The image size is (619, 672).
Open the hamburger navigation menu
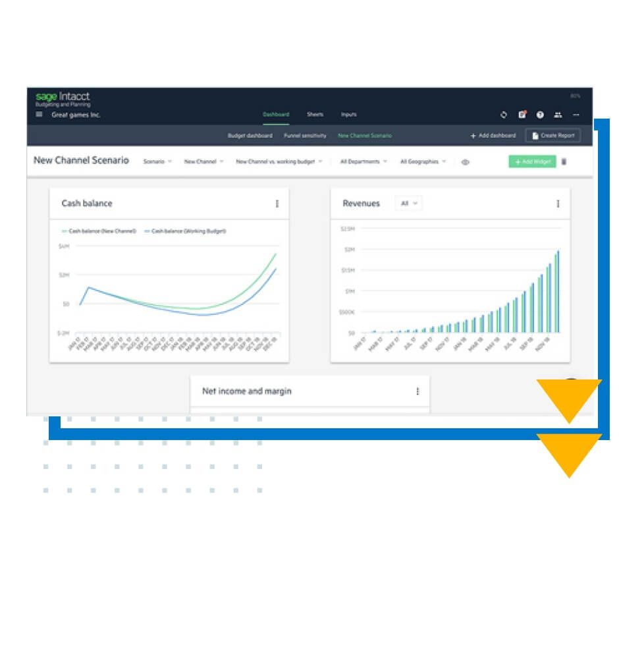[38, 112]
